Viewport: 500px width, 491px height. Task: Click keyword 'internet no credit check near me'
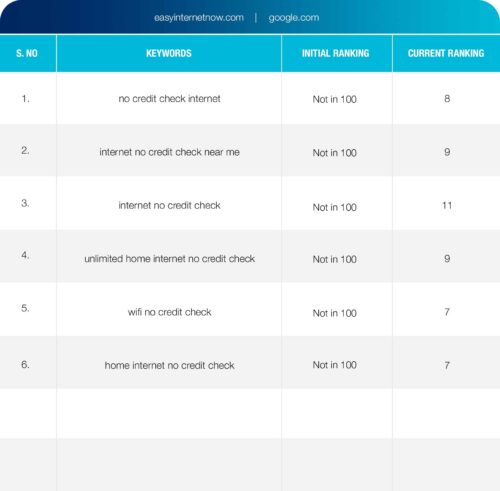169,152
